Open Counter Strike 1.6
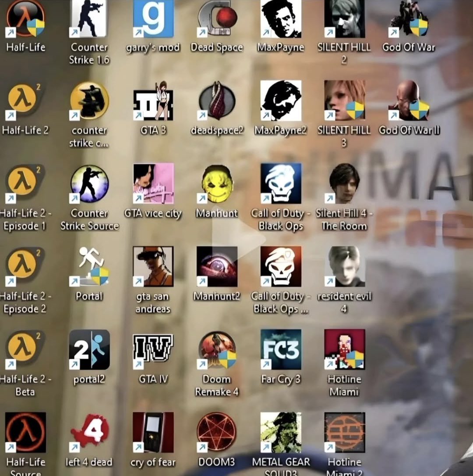Viewport: 473px width, 476px height. click(x=88, y=20)
